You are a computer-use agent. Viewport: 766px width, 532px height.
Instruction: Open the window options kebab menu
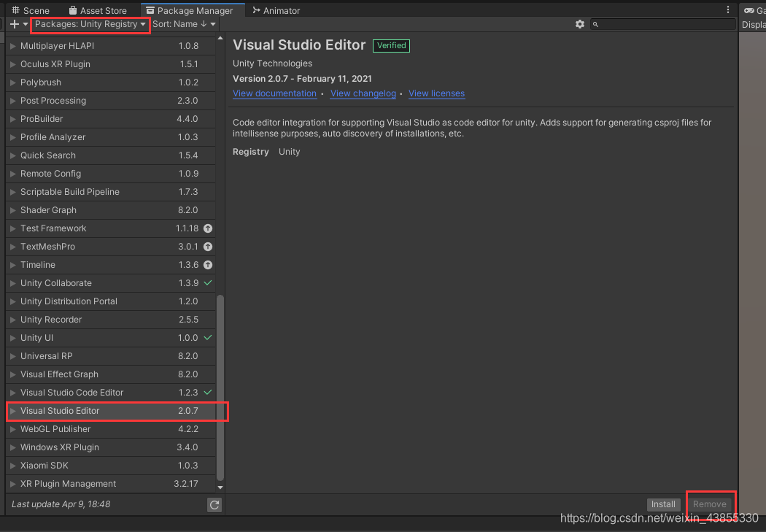pos(728,9)
